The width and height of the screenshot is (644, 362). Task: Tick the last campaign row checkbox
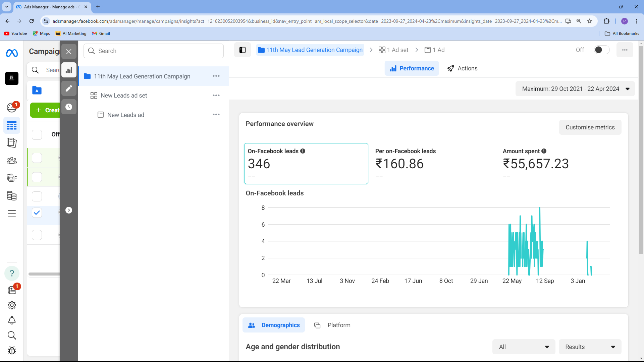[37, 235]
